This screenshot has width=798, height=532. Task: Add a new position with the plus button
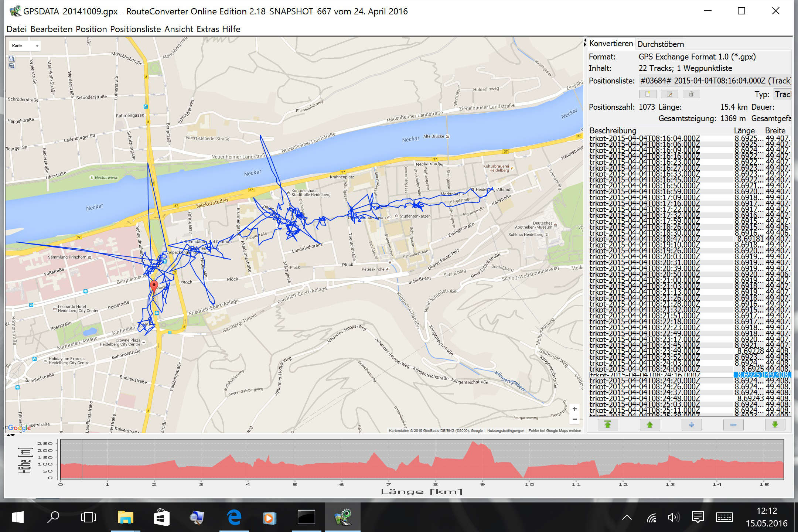[691, 424]
